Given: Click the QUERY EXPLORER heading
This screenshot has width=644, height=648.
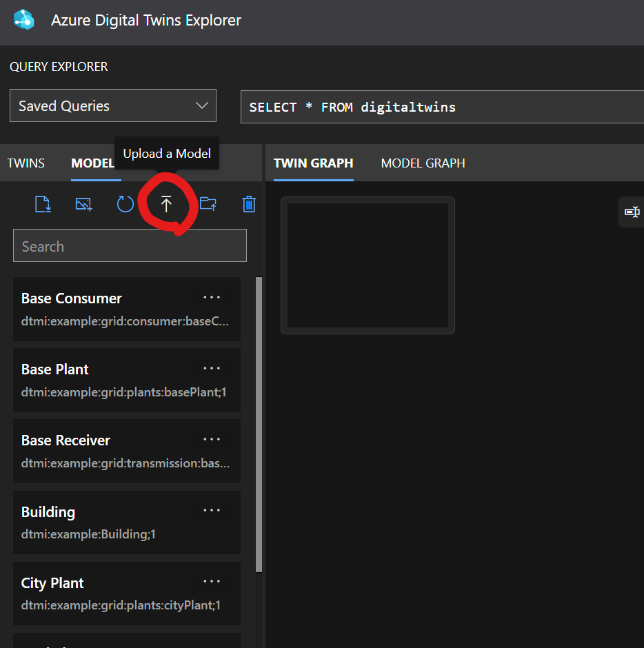Looking at the screenshot, I should coord(59,67).
